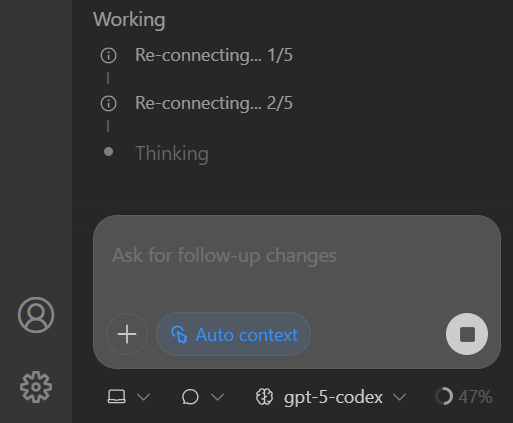Expand the chevron beside laptop icon
This screenshot has width=513, height=423.
tap(144, 397)
